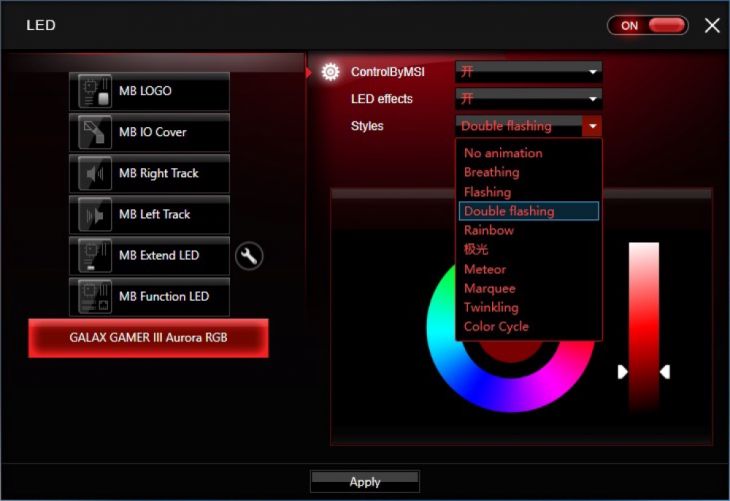Click the MB LOGO motherboard icon

[x=95, y=91]
